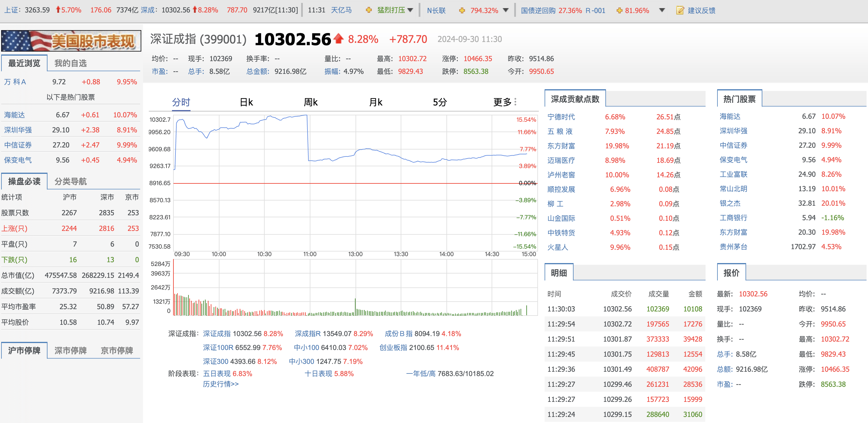
Task: Select the 最近浏览 tab
Action: (x=24, y=63)
